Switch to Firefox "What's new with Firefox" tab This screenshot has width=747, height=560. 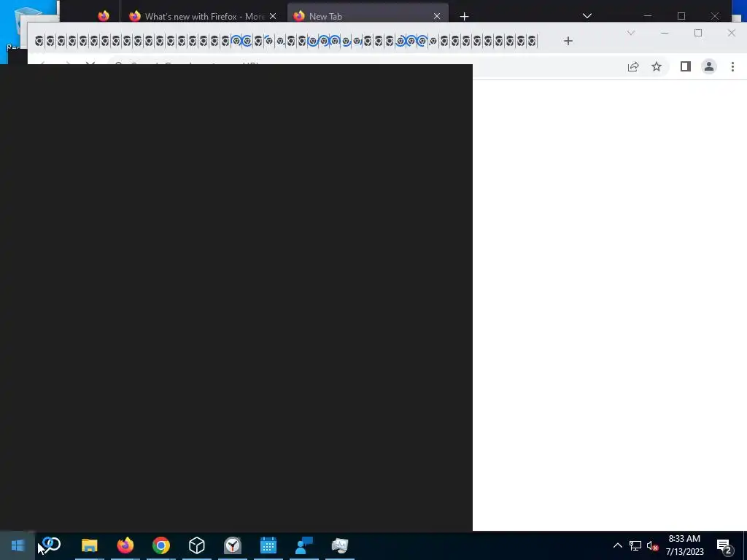pyautogui.click(x=204, y=16)
